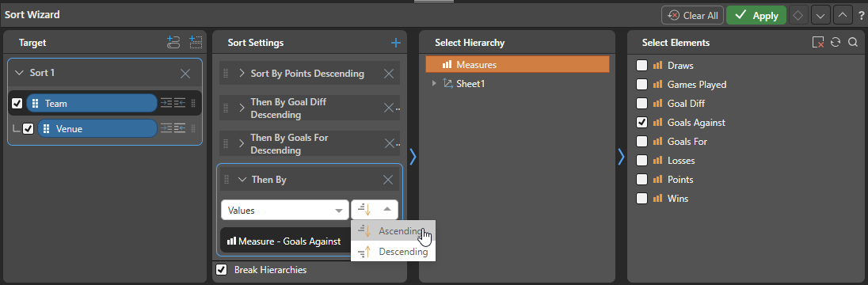Screen dimensions: 868x285
Task: Remove the Sort By Points Descending setting
Action: 389,74
